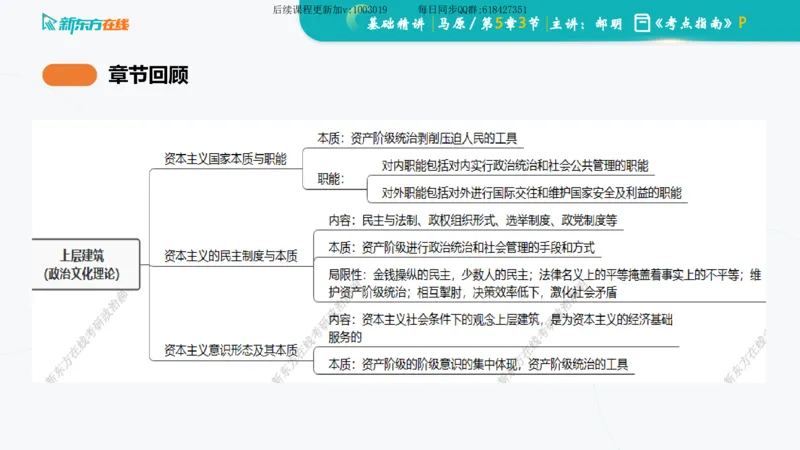Click 本质：资产阶级进行政治统治和社会管理 line

click(461, 248)
